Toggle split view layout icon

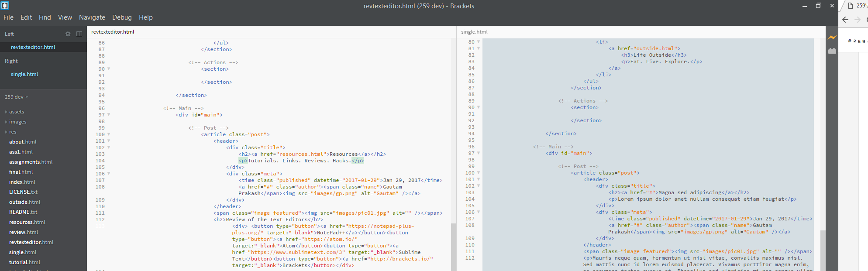pos(79,34)
